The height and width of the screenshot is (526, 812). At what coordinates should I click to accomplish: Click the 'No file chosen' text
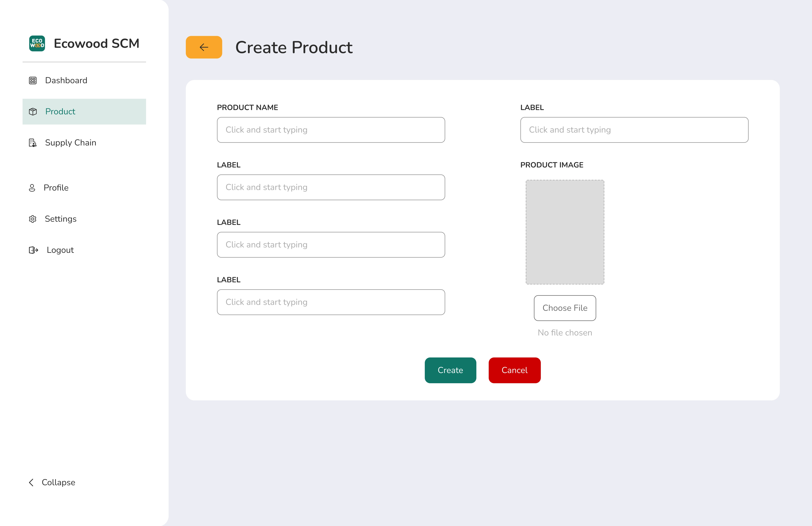565,333
